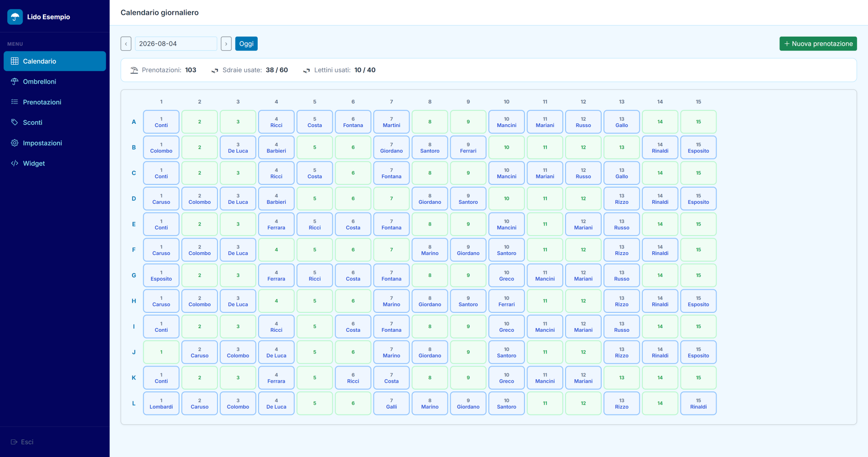Image resolution: width=868 pixels, height=457 pixels.
Task: Select umbrella L15 booked by Rinaldi
Action: point(698,404)
